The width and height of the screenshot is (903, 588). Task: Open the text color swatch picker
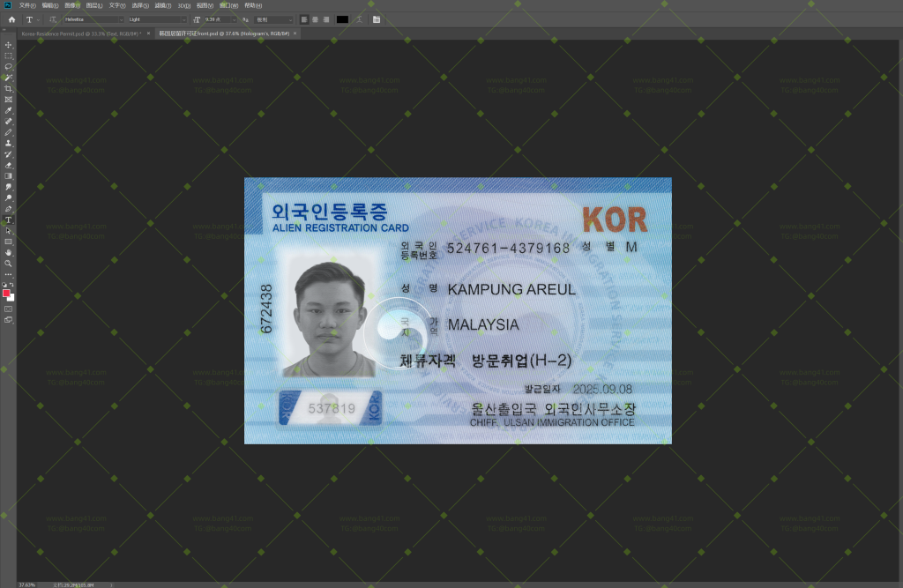pyautogui.click(x=343, y=19)
